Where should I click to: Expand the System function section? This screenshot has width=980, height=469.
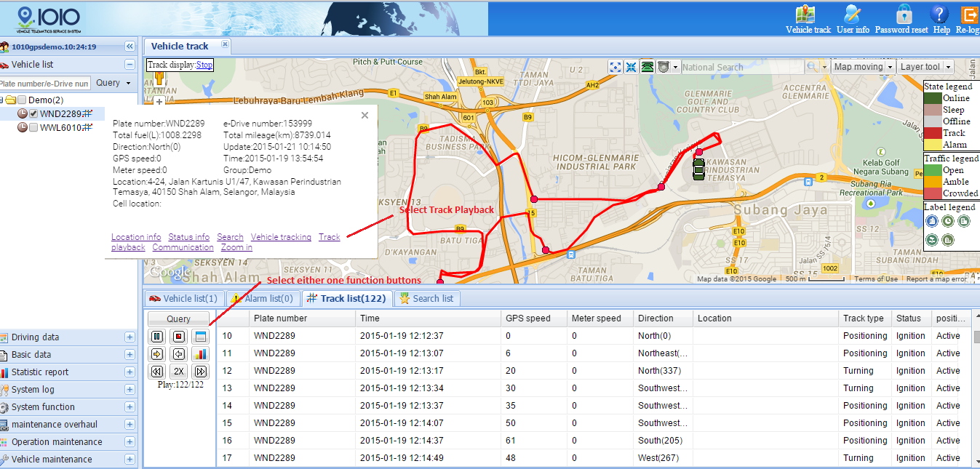point(130,407)
